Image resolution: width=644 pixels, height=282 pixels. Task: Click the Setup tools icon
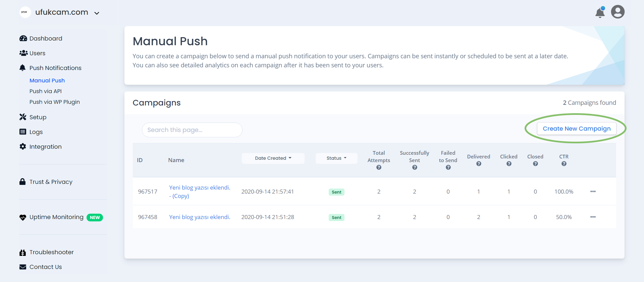(x=23, y=117)
